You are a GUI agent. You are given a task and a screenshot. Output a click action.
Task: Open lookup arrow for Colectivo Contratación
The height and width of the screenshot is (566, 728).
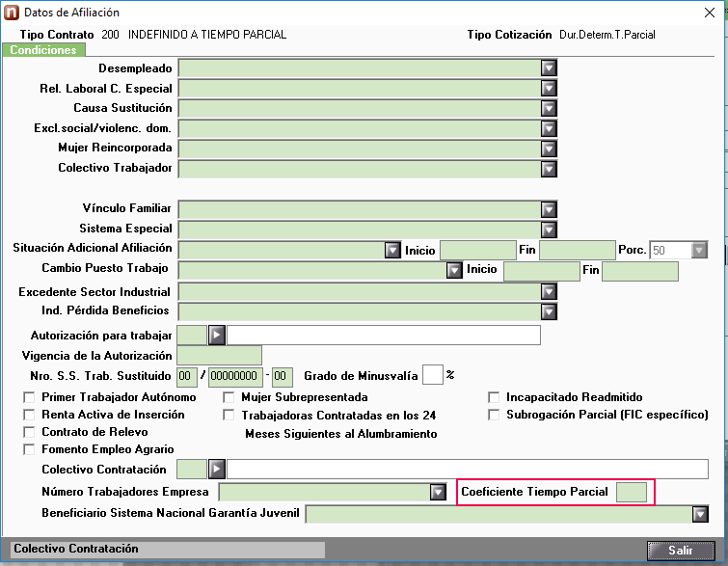(x=217, y=469)
